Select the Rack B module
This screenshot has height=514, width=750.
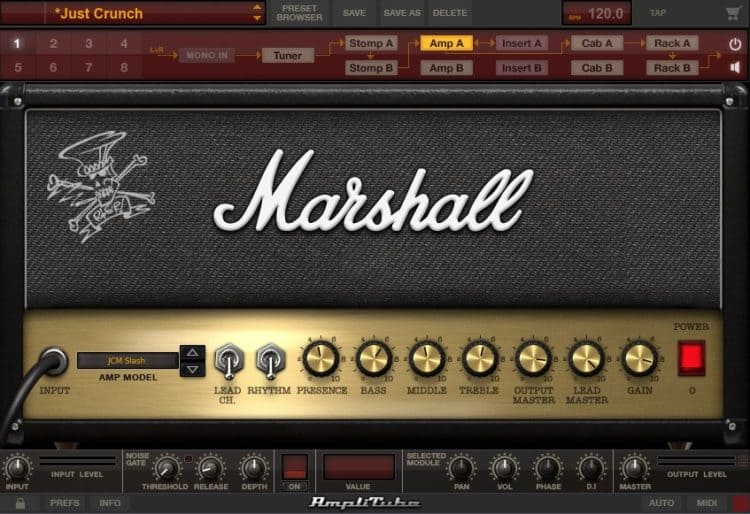point(672,68)
